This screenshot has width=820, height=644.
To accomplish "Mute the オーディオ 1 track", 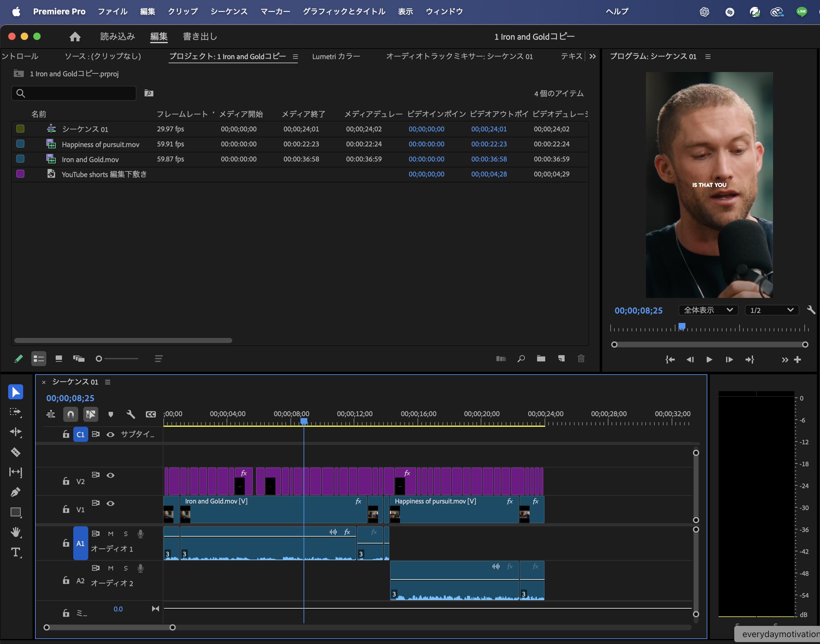I will pyautogui.click(x=110, y=534).
